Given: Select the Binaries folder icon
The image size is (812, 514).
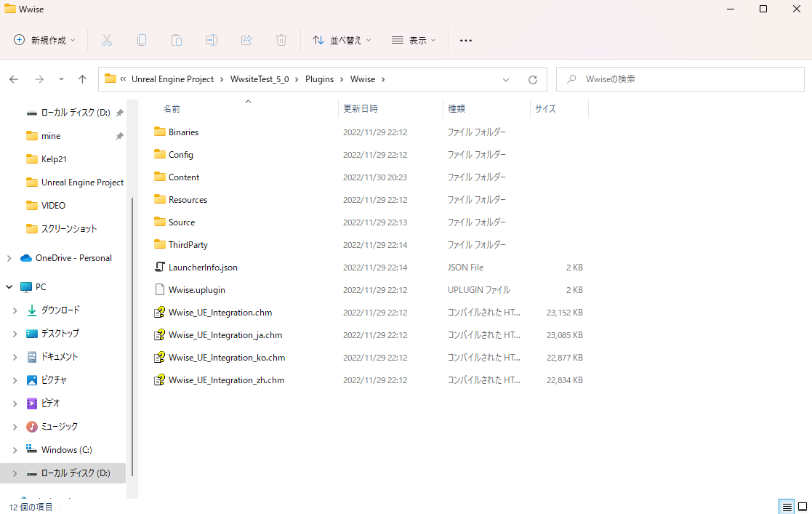Looking at the screenshot, I should click(159, 132).
